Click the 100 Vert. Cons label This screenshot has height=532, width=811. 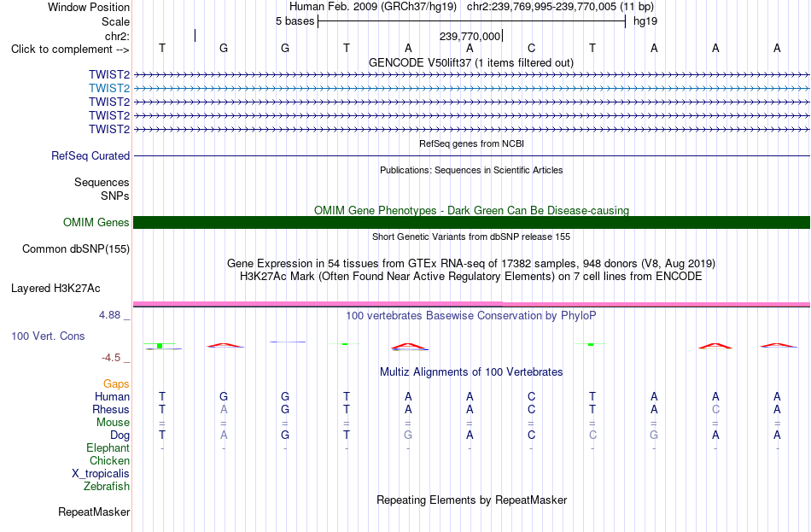(x=48, y=336)
